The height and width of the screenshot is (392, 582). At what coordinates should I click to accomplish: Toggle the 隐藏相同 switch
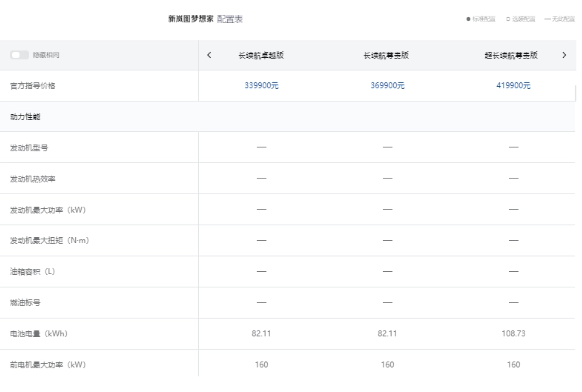[x=19, y=55]
